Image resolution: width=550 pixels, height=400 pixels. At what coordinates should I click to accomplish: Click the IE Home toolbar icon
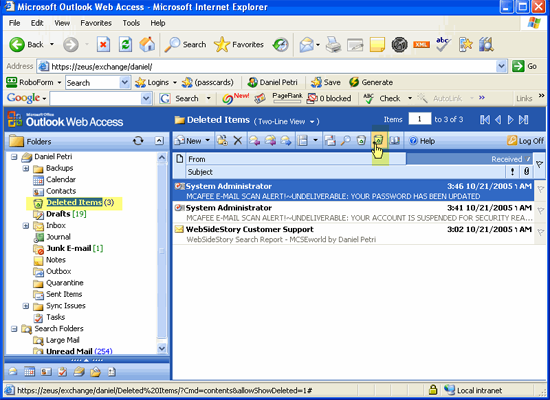click(x=147, y=45)
